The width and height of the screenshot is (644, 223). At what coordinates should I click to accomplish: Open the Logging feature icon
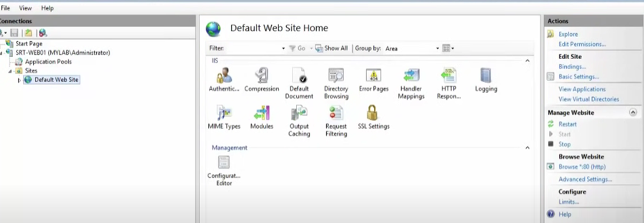486,76
